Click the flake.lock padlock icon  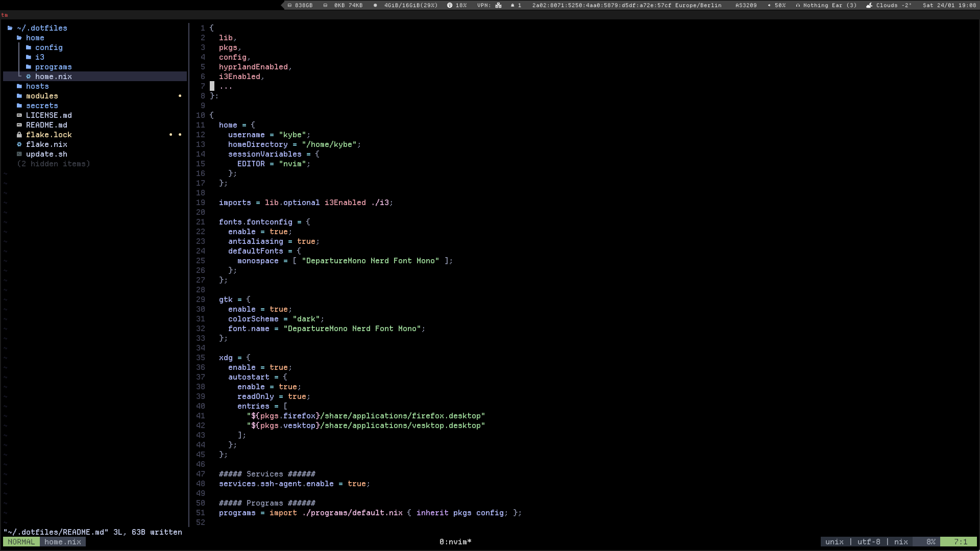tap(19, 135)
